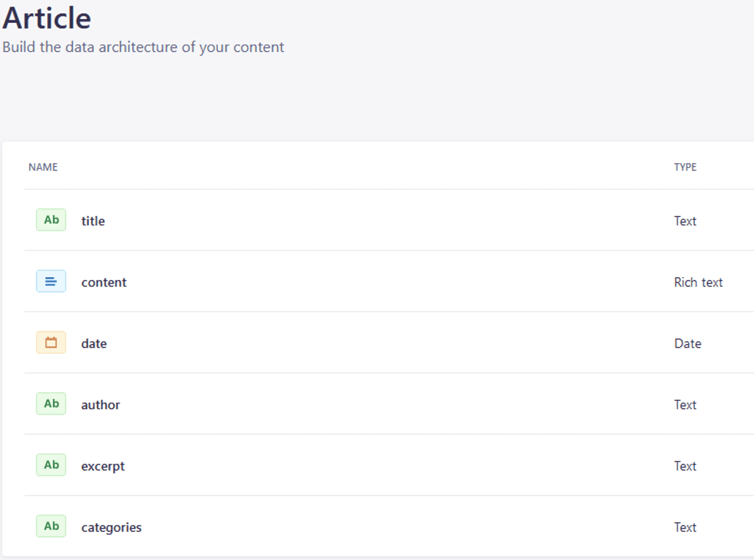This screenshot has height=560, width=754.
Task: Click the Text type in title row
Action: point(685,221)
